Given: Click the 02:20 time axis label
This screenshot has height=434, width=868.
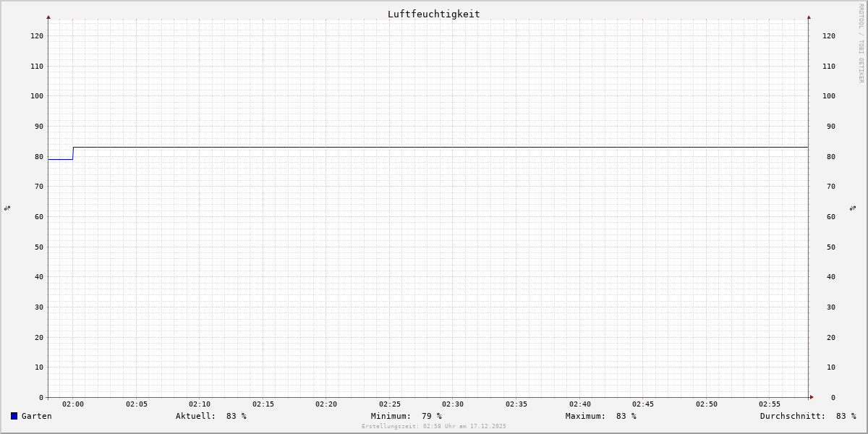Looking at the screenshot, I should pos(326,404).
